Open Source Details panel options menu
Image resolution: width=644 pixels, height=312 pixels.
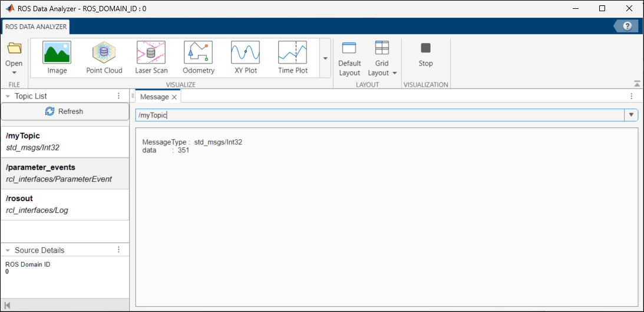tap(118, 250)
